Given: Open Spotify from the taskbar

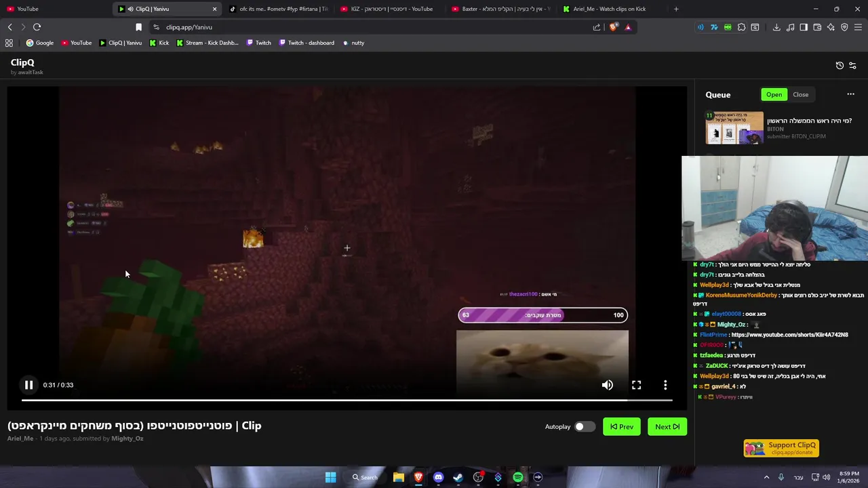Looking at the screenshot, I should click(x=518, y=477).
